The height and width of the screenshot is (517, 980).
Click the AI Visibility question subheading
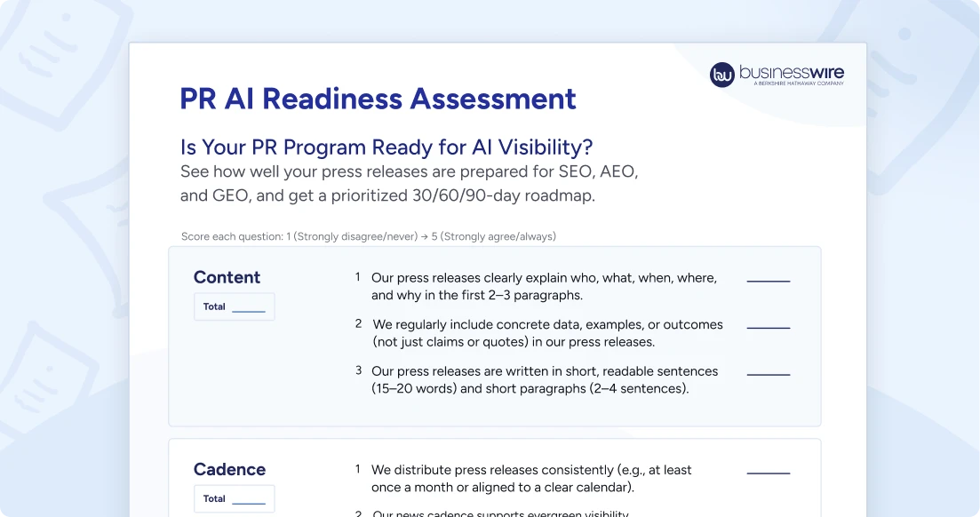pyautogui.click(x=387, y=147)
